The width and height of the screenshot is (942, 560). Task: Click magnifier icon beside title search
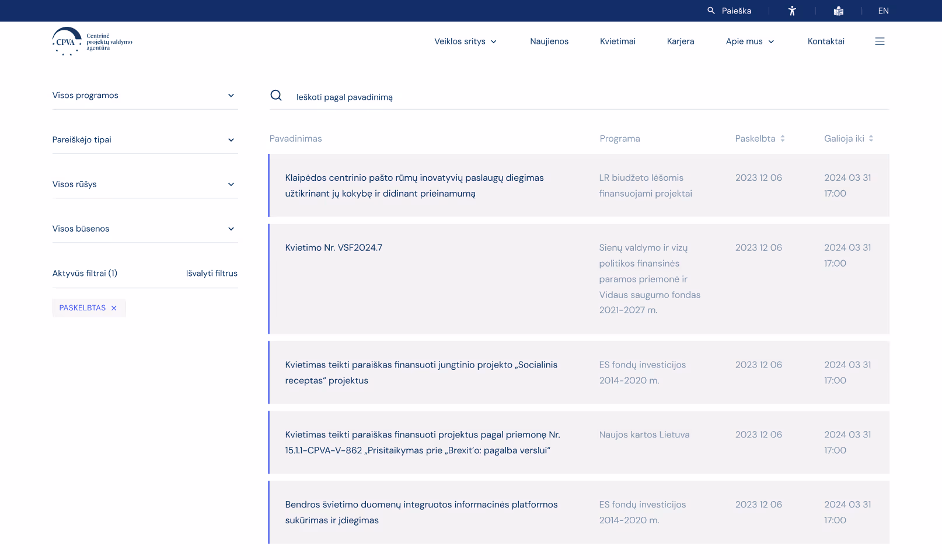click(x=276, y=96)
